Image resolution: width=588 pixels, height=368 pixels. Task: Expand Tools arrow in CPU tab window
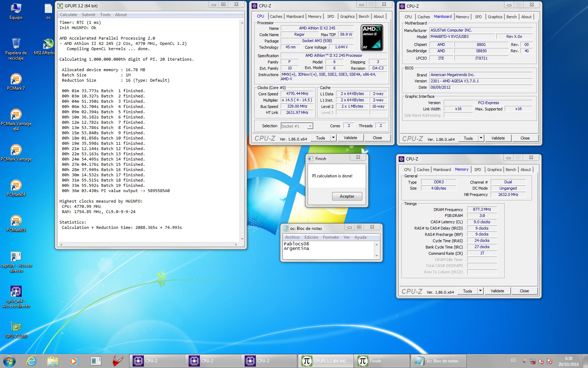tap(333, 138)
